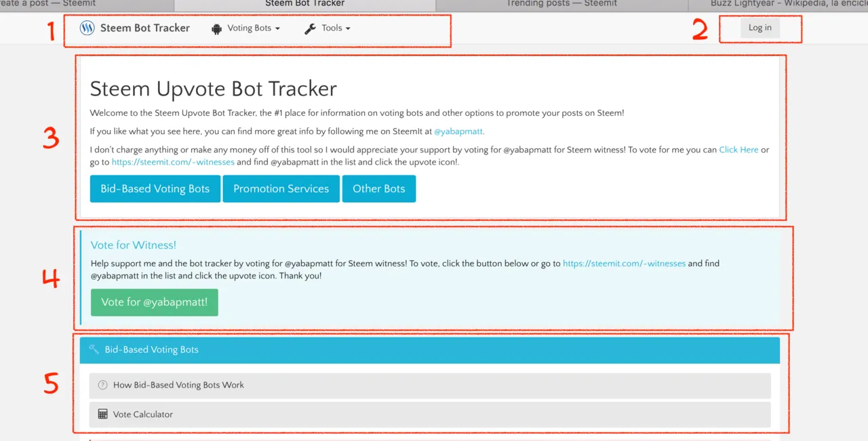The width and height of the screenshot is (868, 441).
Task: Click the Steem logo icon in navbar
Action: (x=87, y=28)
